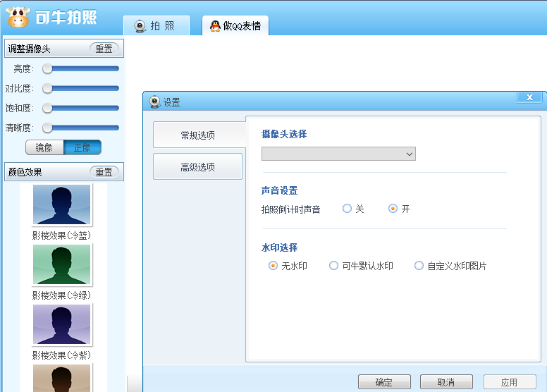This screenshot has width=547, height=392.
Task: Click the 摄像头选择 heading text
Action: (x=284, y=134)
